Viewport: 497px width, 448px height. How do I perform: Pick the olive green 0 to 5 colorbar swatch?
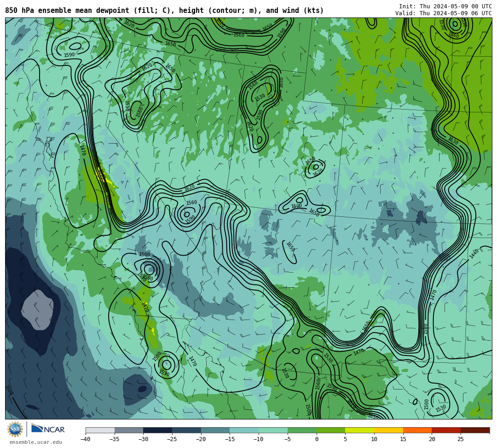(331, 430)
